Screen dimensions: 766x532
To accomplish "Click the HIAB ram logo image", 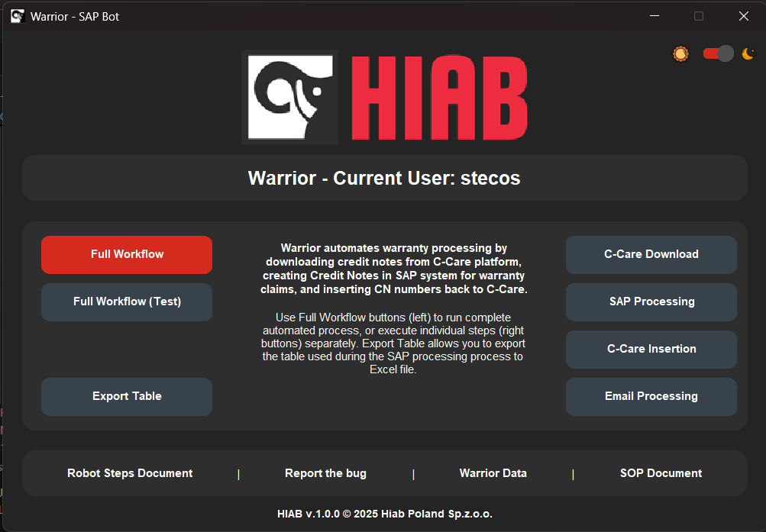I will coord(289,97).
